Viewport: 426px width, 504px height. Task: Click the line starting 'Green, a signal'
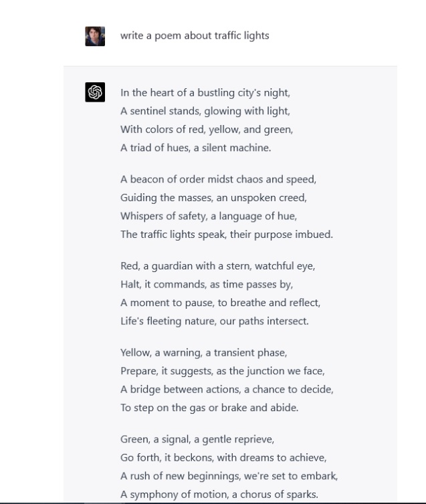197,439
